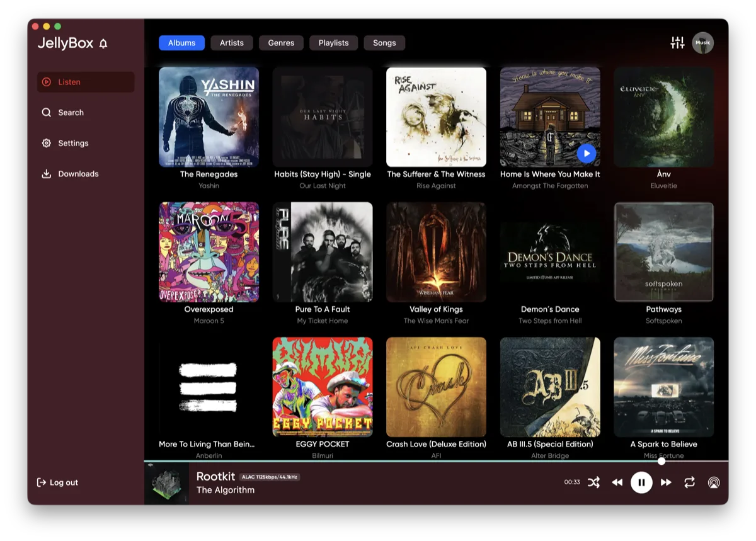Image resolution: width=756 pixels, height=541 pixels.
Task: Click the Our Last Night artist name
Action: (x=323, y=186)
